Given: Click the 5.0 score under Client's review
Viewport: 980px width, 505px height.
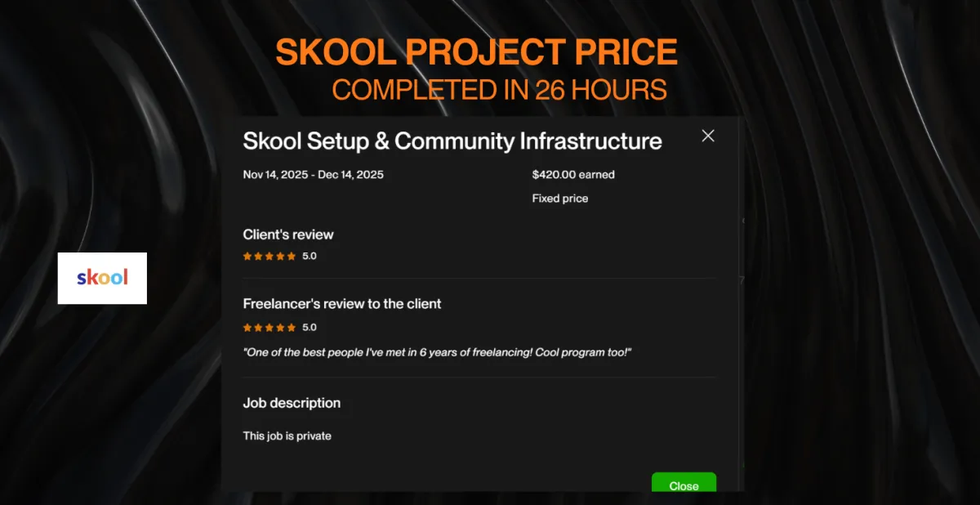Looking at the screenshot, I should pos(310,256).
